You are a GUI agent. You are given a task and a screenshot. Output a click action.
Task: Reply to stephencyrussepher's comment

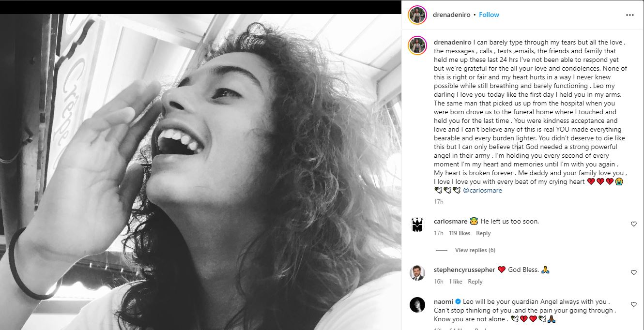pyautogui.click(x=475, y=282)
